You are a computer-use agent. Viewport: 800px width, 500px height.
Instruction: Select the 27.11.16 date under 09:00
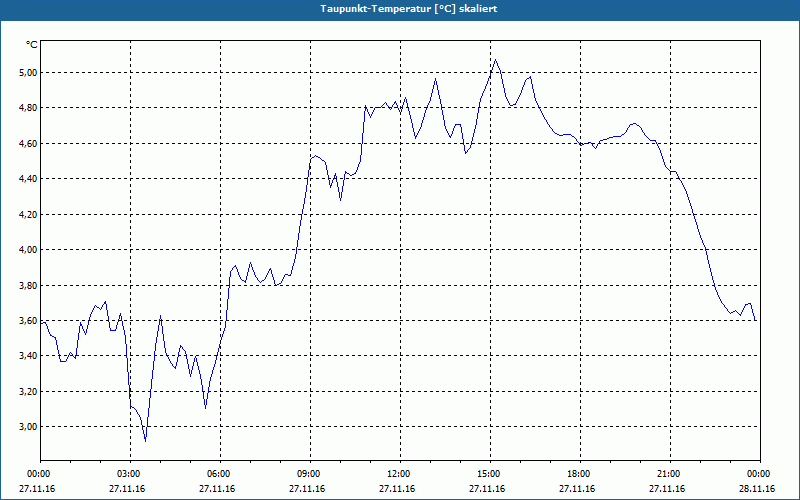[x=307, y=489]
